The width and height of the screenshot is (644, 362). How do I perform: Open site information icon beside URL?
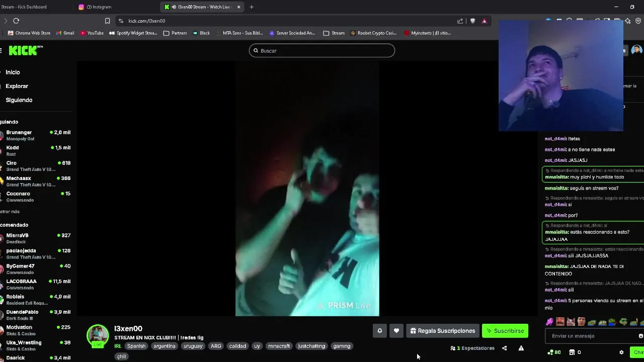pyautogui.click(x=121, y=21)
